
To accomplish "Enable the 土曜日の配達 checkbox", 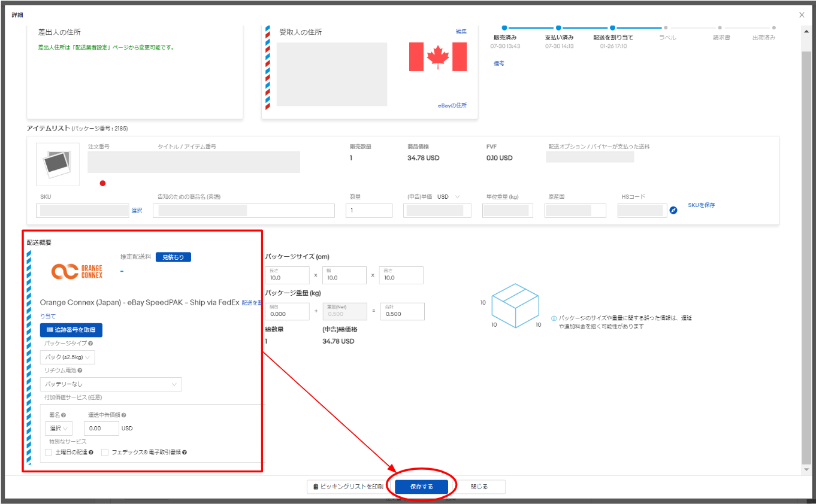I will 49,453.
